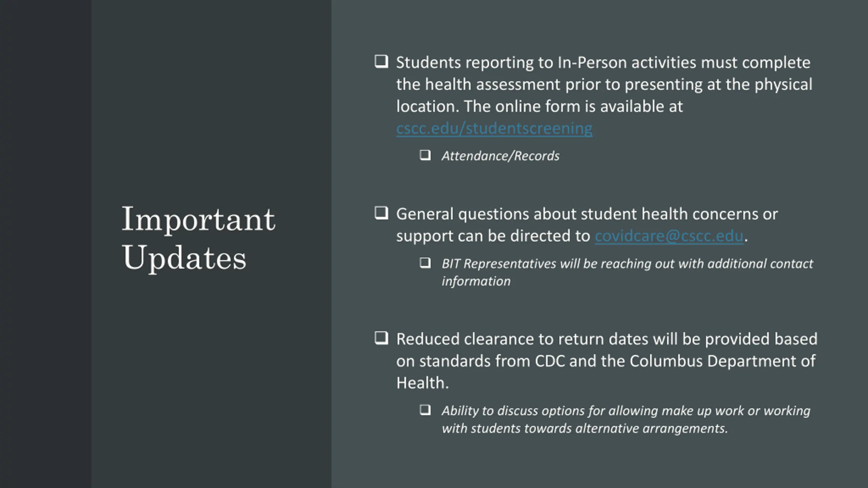
Task: Check the box beside "Reduced clearance to return"
Action: pyautogui.click(x=381, y=338)
